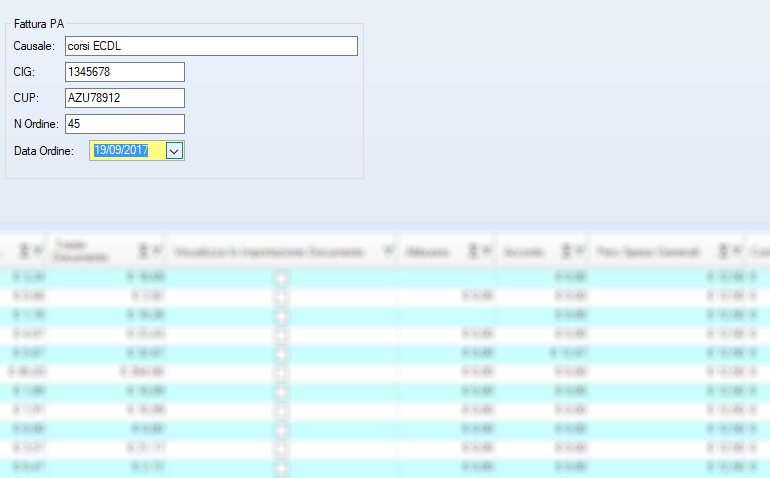The height and width of the screenshot is (478, 770).
Task: Click the filter icon in Perc Spese Generali column
Action: pos(737,251)
